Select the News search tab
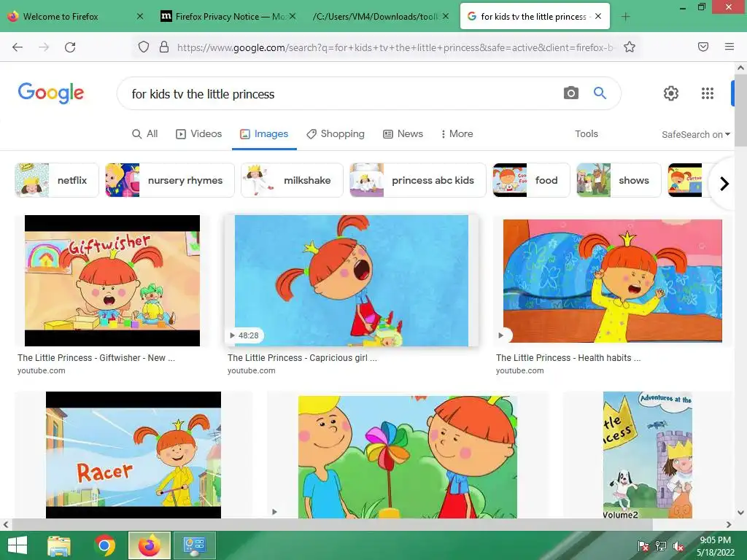This screenshot has height=560, width=747. (403, 134)
